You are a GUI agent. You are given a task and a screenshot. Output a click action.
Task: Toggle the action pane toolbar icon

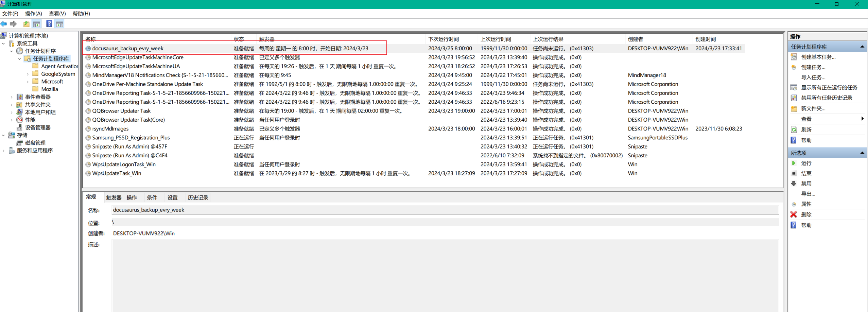(60, 24)
